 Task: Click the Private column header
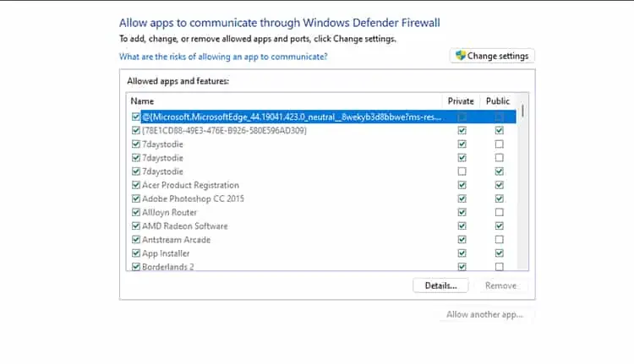(461, 101)
